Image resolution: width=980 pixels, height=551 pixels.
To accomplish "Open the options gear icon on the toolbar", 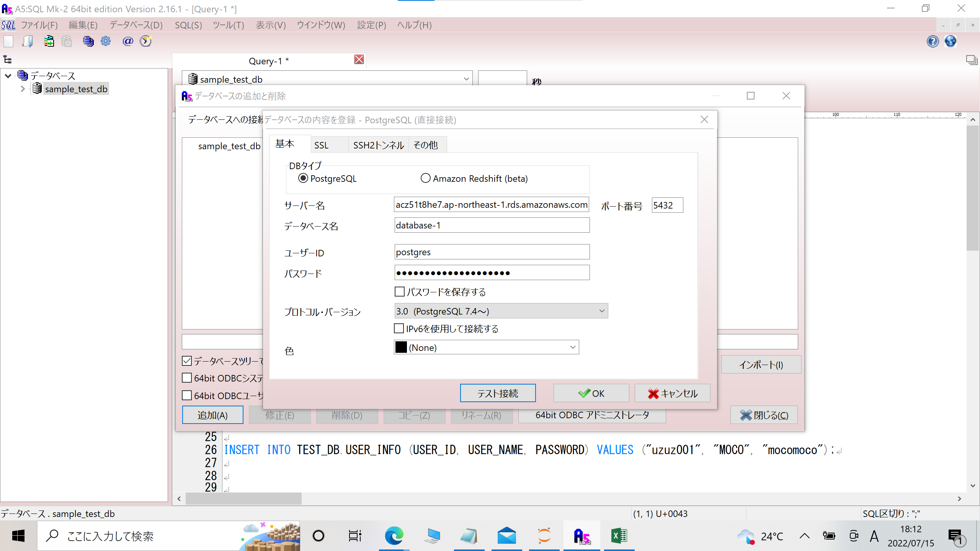I will pyautogui.click(x=106, y=41).
